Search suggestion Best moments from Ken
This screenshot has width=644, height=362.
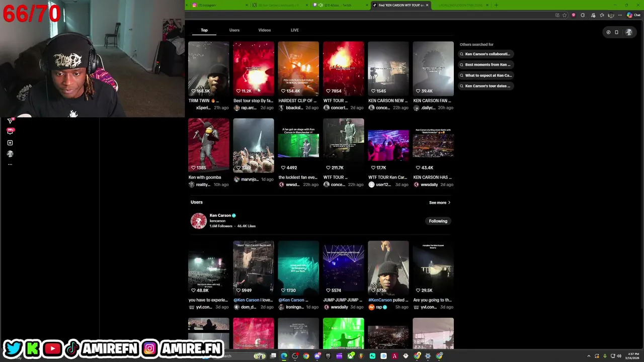point(487,64)
